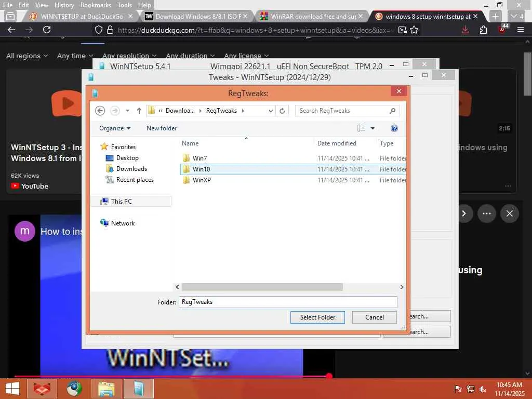This screenshot has width=532, height=399.
Task: Open a new browser tab
Action: coord(495,16)
